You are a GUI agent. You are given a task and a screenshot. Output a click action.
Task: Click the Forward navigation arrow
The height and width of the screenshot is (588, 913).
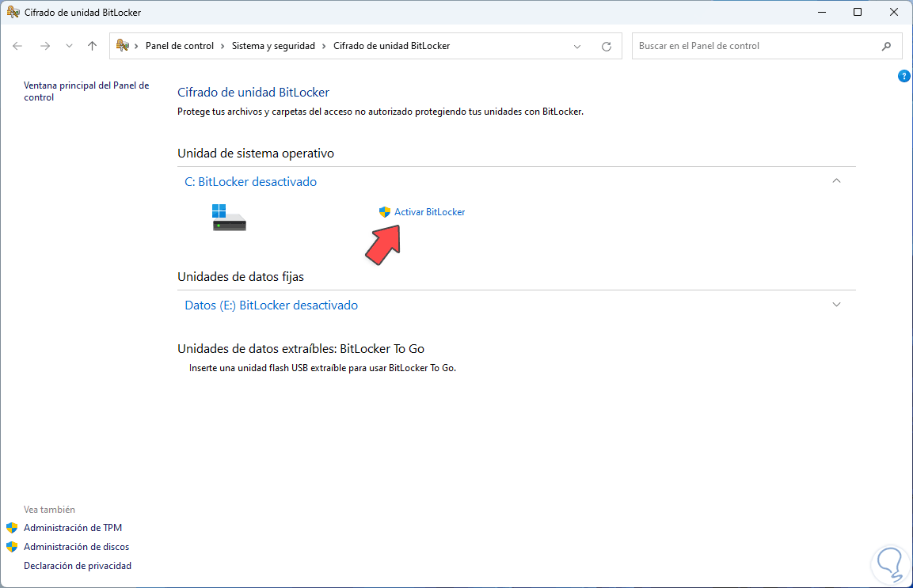45,46
